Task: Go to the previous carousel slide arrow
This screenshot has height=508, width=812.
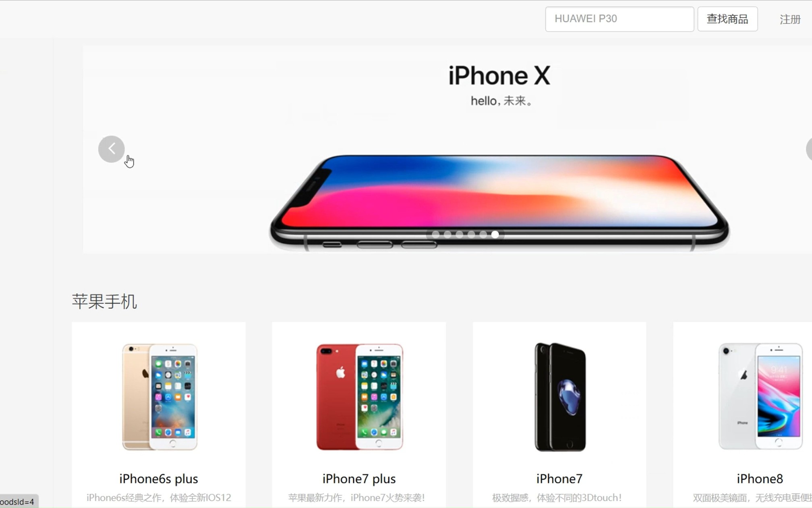Action: coord(112,149)
